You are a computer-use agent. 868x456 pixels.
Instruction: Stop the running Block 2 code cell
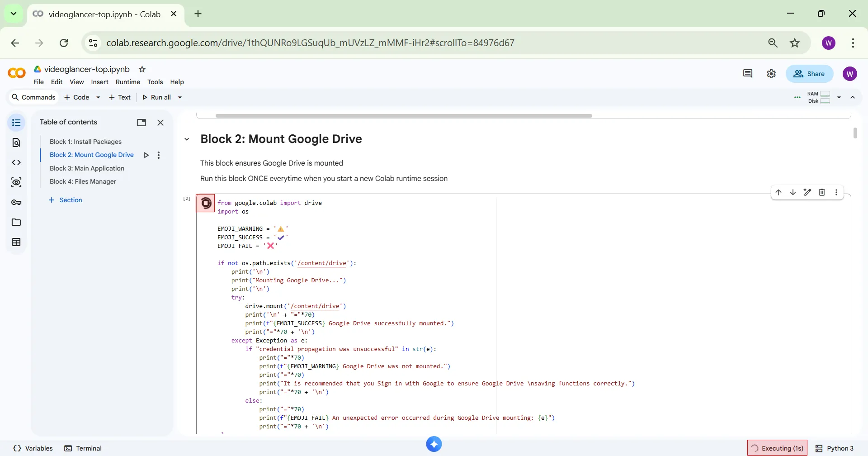point(206,203)
